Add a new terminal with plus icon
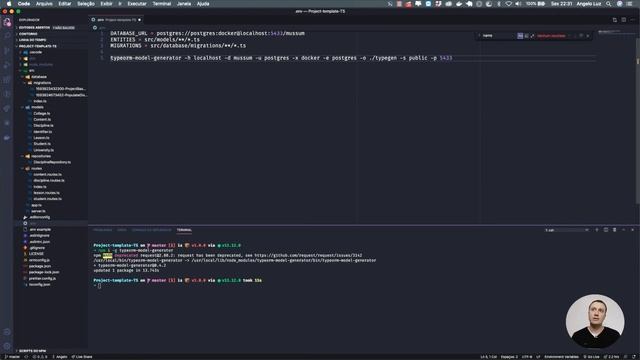The image size is (640, 360). [x=597, y=230]
